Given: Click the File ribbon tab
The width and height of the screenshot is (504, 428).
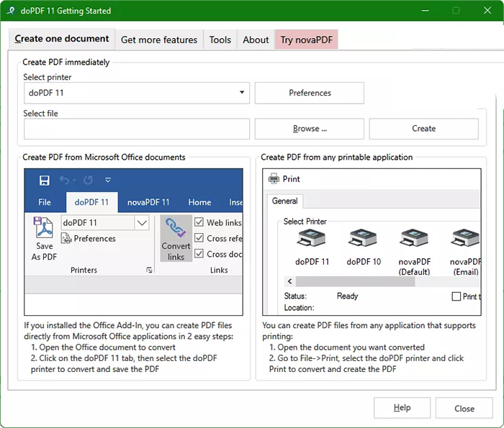Looking at the screenshot, I should tap(45, 202).
